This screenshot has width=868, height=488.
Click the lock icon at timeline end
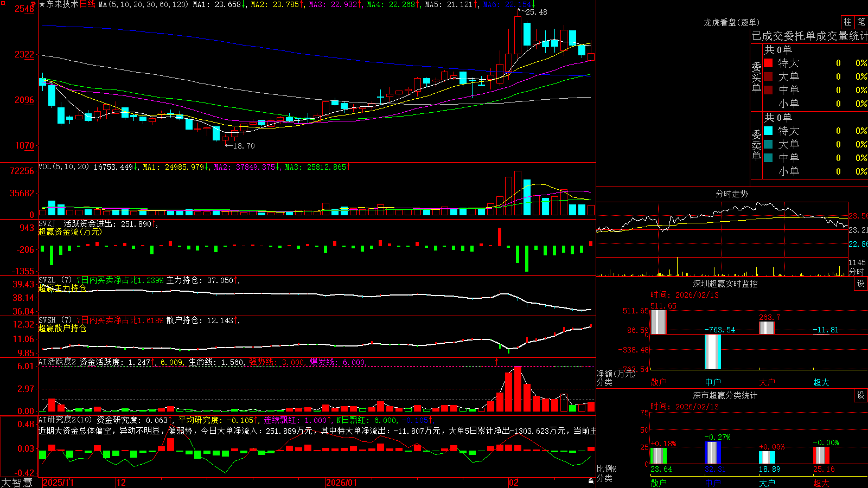[591, 481]
